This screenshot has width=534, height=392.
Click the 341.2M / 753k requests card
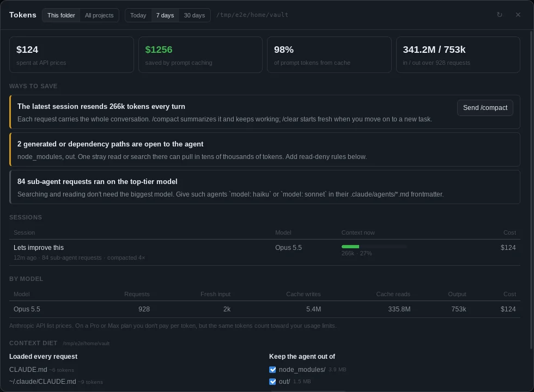pos(458,55)
